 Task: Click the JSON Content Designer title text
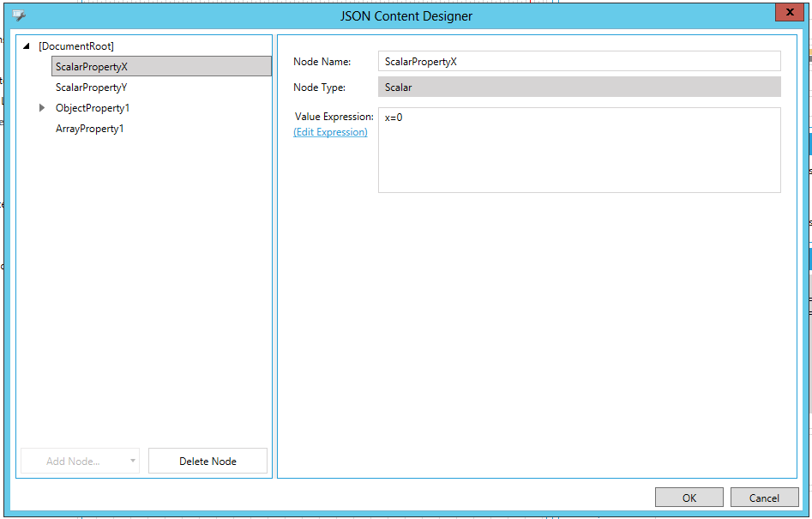point(406,15)
